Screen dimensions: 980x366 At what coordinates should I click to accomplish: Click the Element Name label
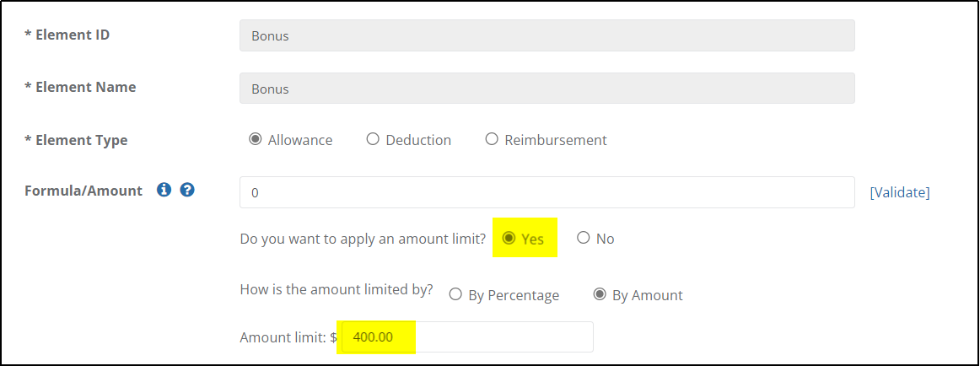[80, 88]
